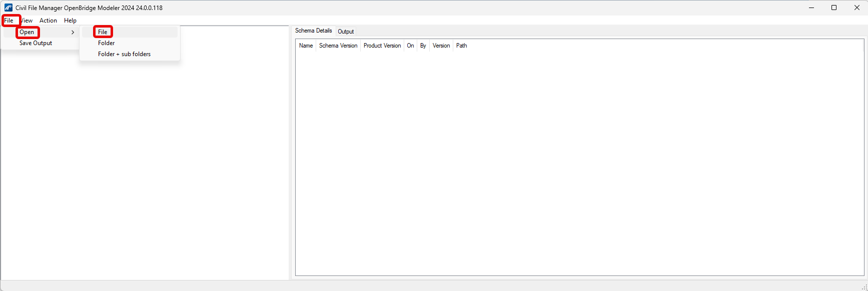Sort by the Name column header

(306, 46)
